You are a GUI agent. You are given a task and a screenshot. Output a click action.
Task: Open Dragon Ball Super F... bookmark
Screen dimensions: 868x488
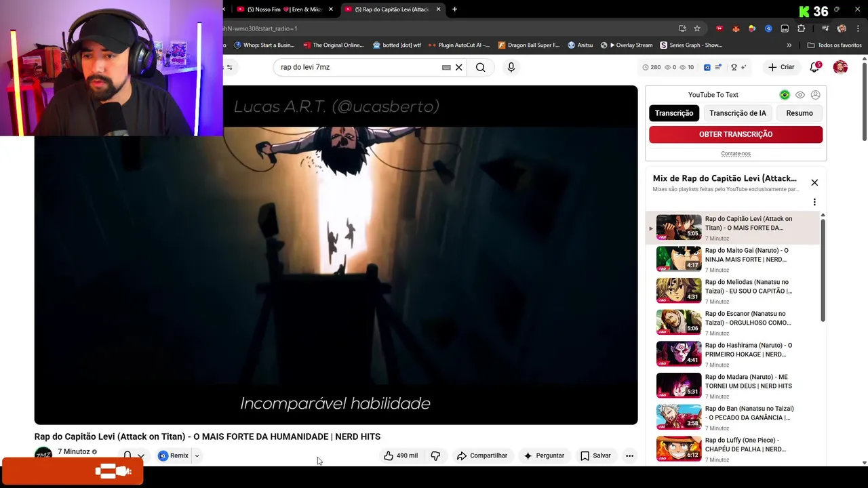point(529,45)
